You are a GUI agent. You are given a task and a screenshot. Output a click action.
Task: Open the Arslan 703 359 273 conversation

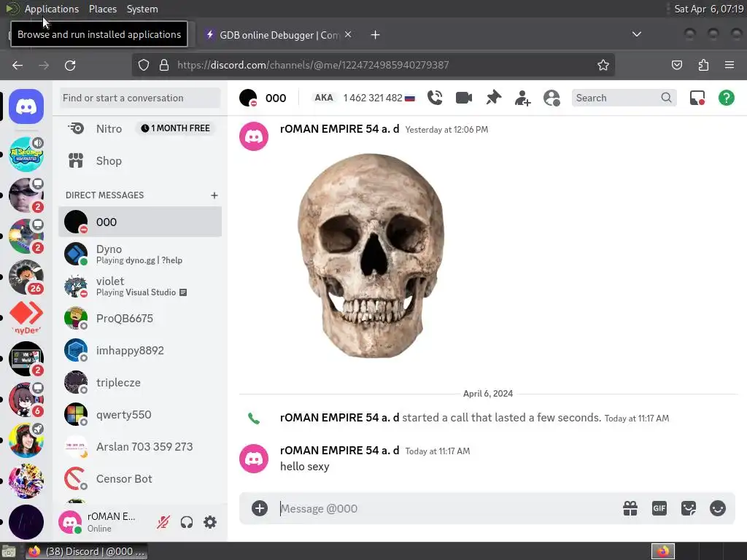click(140, 447)
